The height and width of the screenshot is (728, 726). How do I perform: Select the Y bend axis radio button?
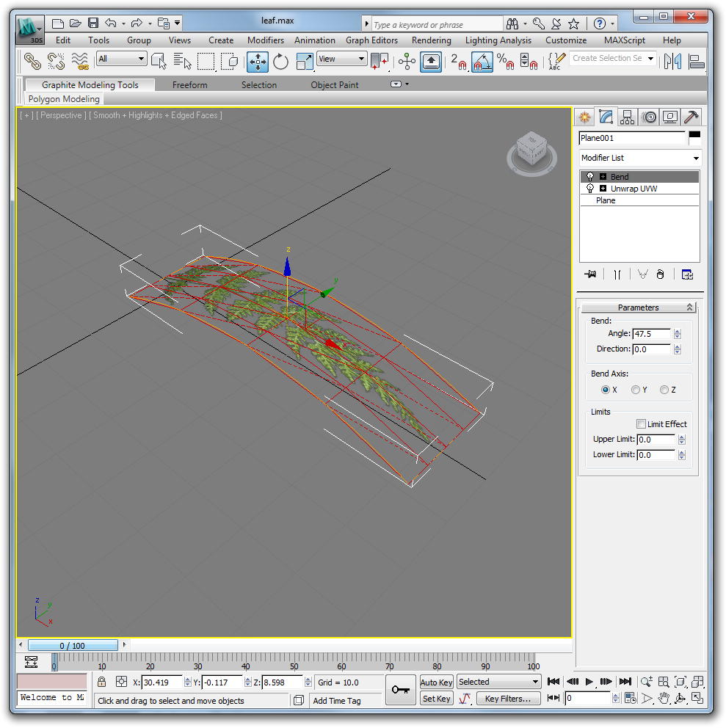coord(635,390)
